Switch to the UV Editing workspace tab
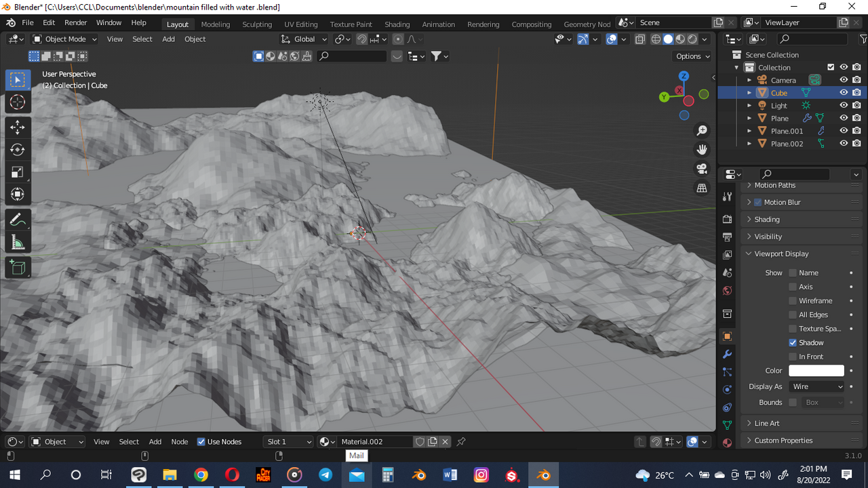 (301, 24)
